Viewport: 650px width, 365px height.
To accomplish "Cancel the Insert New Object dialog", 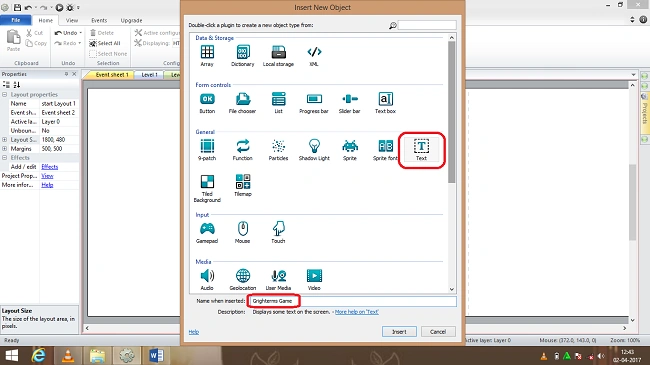I will coord(438,331).
